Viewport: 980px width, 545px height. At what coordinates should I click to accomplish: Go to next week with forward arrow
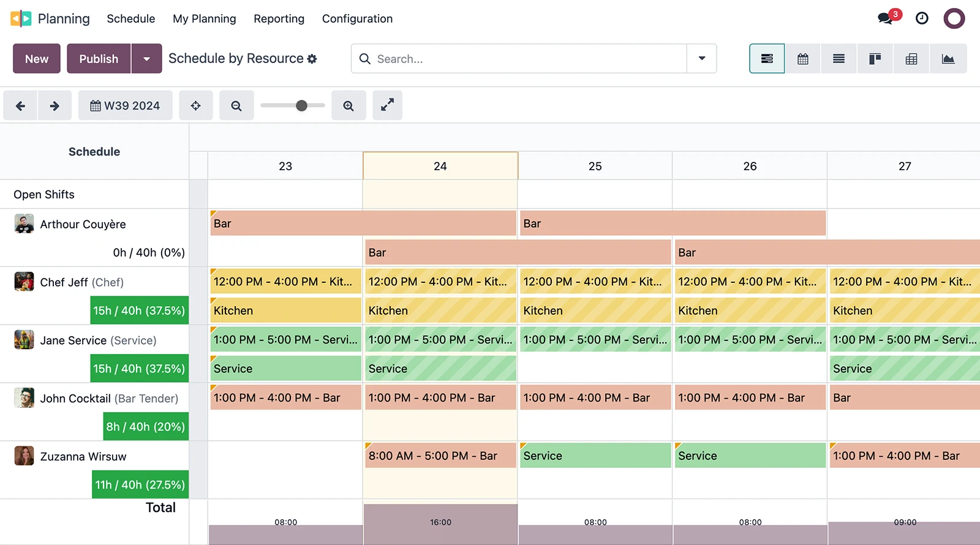55,106
